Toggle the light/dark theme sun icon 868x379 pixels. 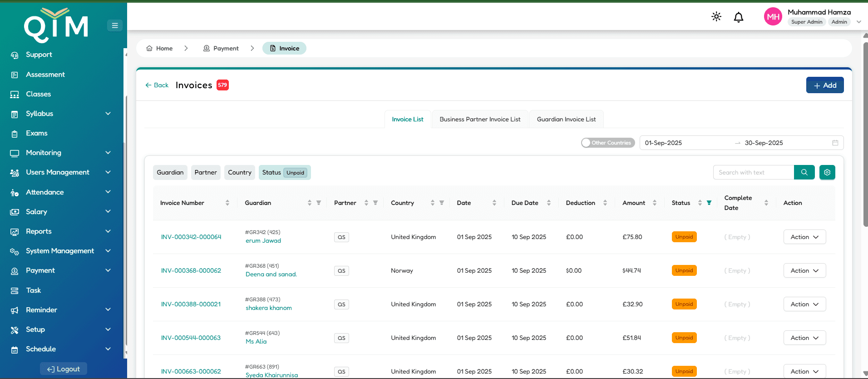(716, 17)
